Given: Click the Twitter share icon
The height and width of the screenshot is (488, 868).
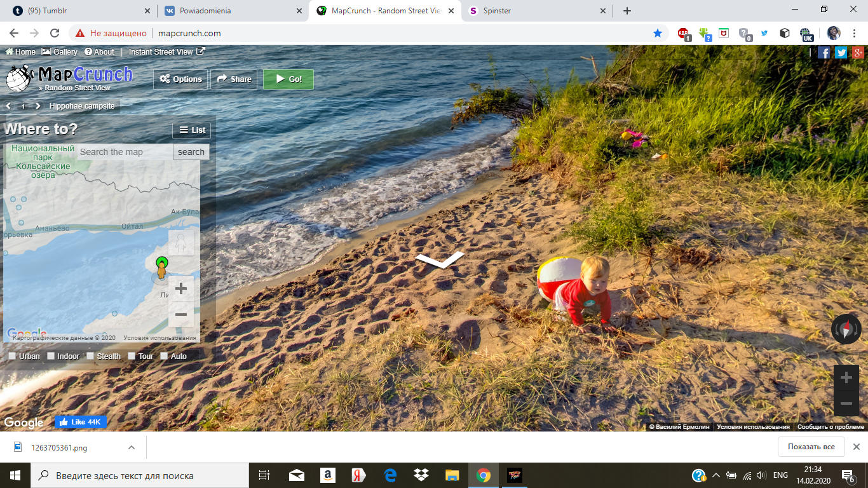Looking at the screenshot, I should 841,53.
